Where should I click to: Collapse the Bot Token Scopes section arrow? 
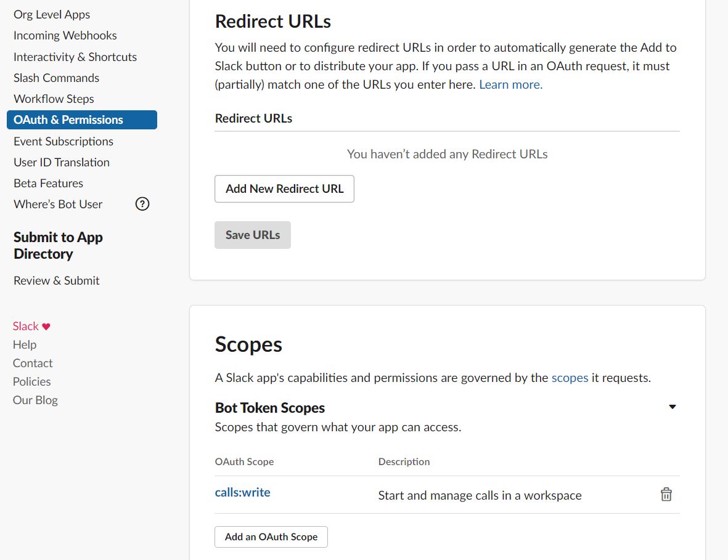pyautogui.click(x=672, y=407)
